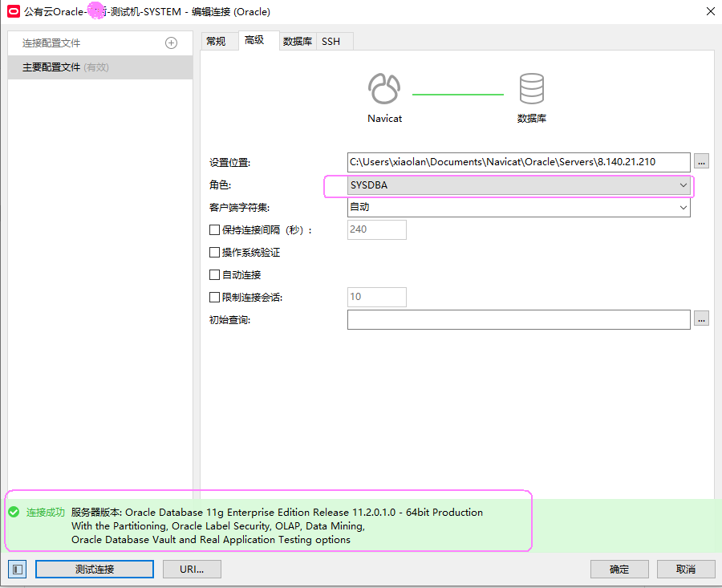Image resolution: width=722 pixels, height=588 pixels.
Task: Open the browse (...) icon beside 设置位置
Action: (701, 161)
